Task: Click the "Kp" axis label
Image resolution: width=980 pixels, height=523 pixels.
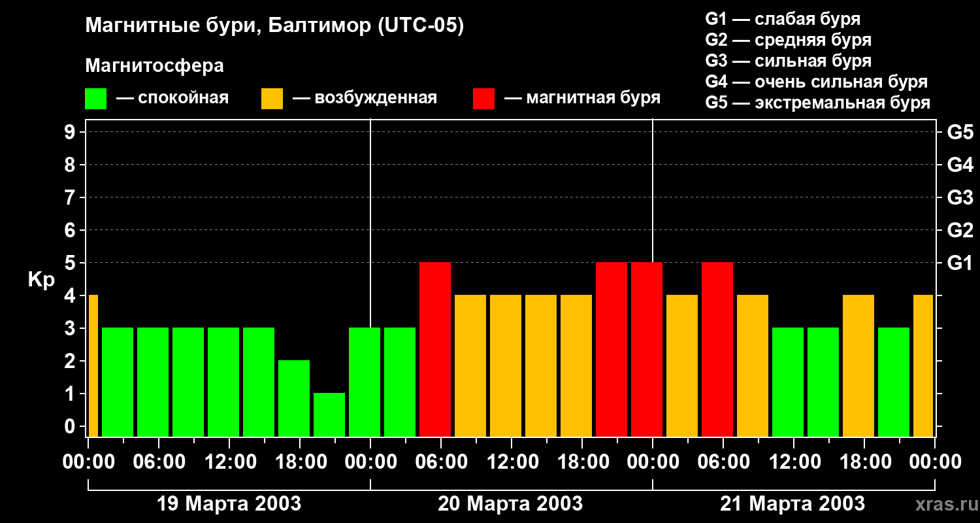Action: [41, 280]
